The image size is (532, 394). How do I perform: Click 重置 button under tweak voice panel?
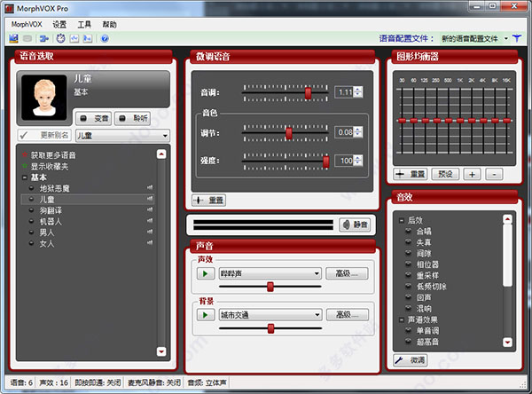[208, 200]
